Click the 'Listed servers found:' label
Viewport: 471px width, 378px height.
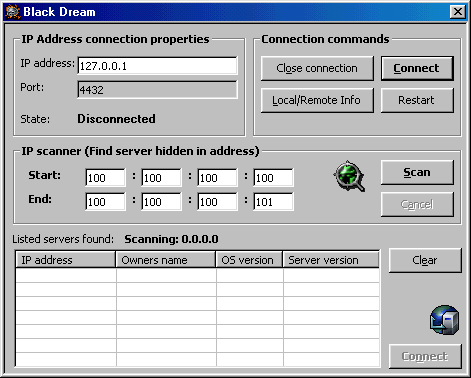[63, 239]
